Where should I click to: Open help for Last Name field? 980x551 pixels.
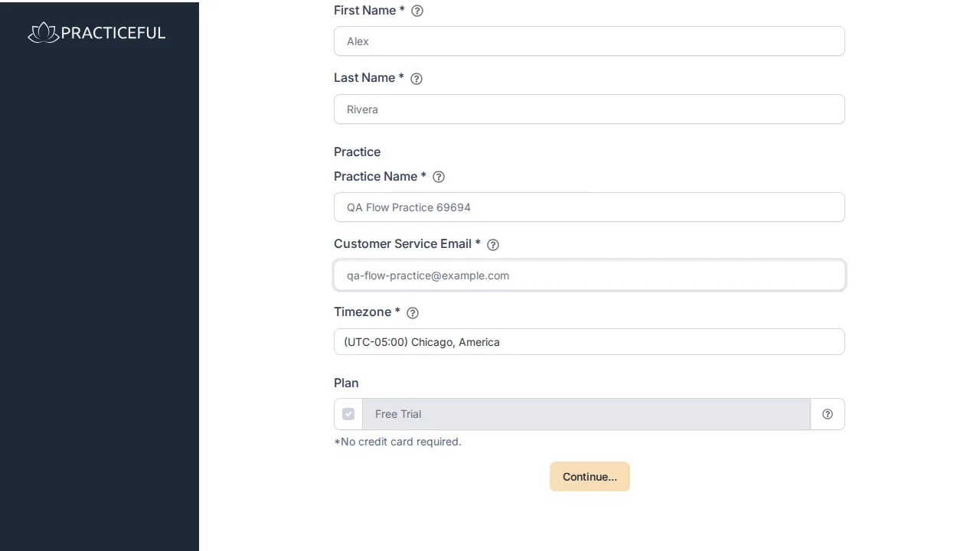416,79
